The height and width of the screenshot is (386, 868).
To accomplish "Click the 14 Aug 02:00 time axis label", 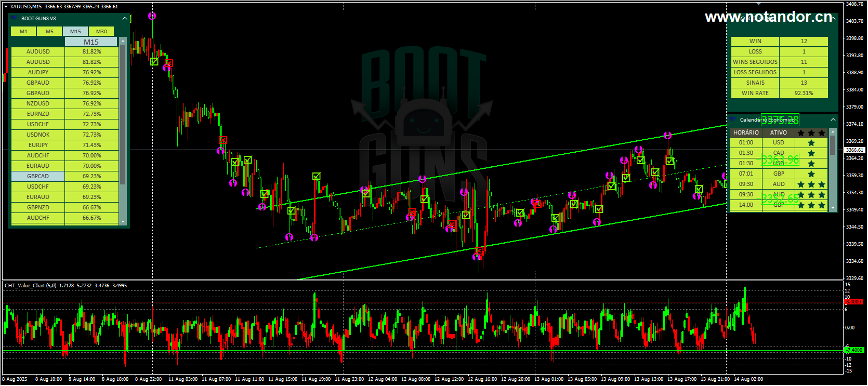I will point(748,379).
